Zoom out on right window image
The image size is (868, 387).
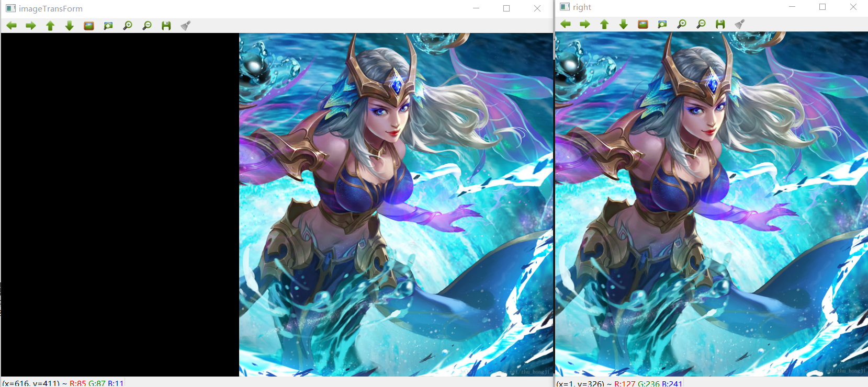pos(701,24)
